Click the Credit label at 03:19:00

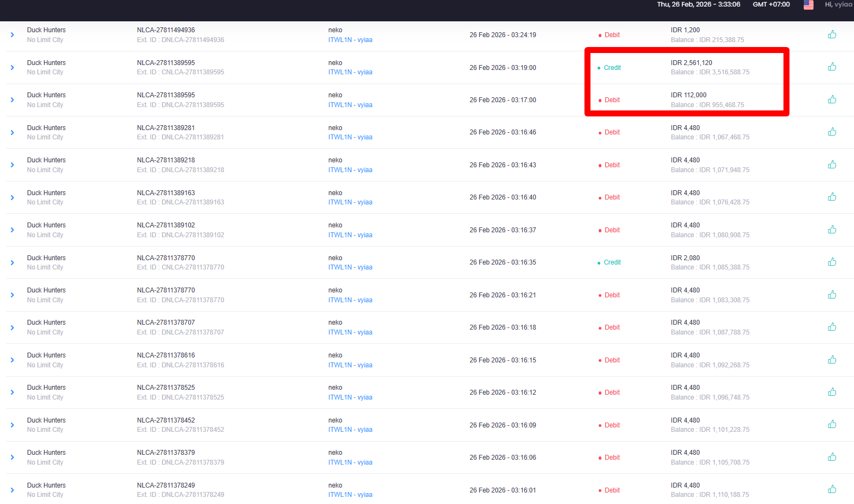612,68
